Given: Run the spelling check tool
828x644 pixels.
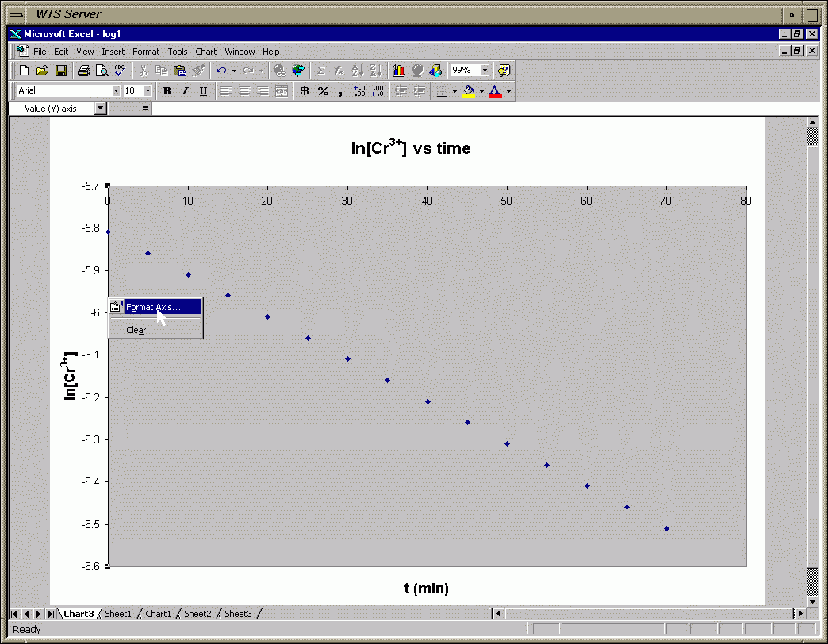Looking at the screenshot, I should click(x=120, y=71).
